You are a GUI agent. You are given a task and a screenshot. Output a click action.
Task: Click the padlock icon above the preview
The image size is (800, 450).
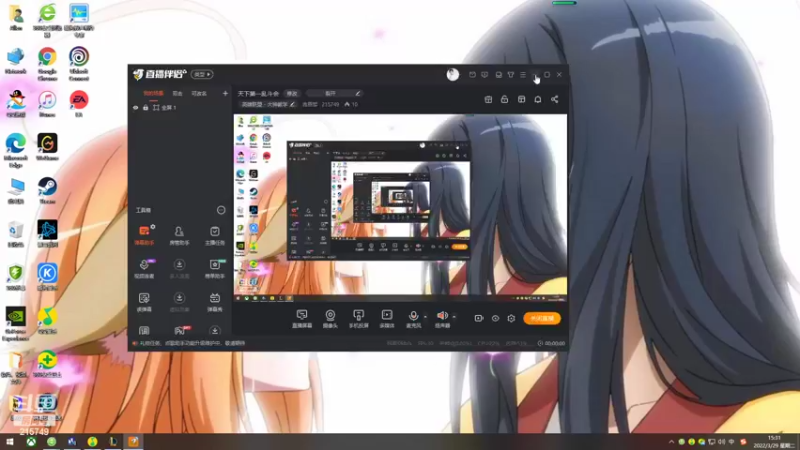[x=505, y=99]
